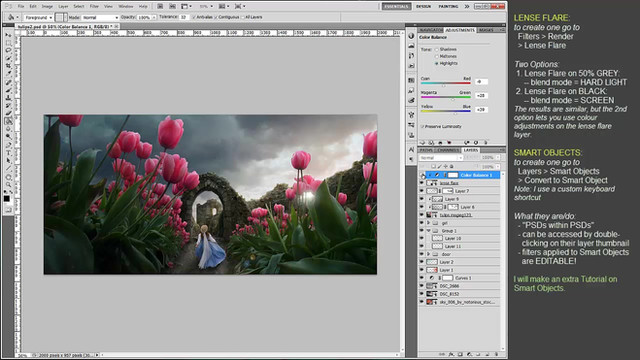Click the Cyan-Red slider handle
The height and width of the screenshot is (360, 640).
[x=444, y=85]
